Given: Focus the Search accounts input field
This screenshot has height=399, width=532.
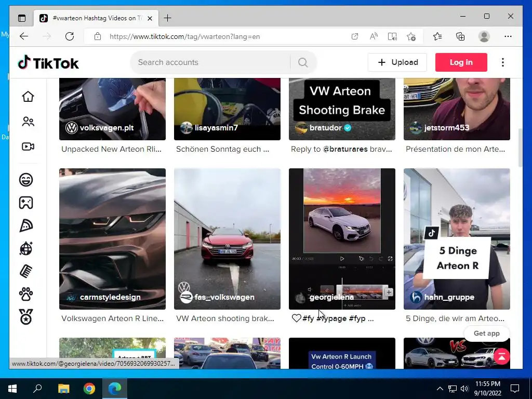Looking at the screenshot, I should pyautogui.click(x=210, y=62).
